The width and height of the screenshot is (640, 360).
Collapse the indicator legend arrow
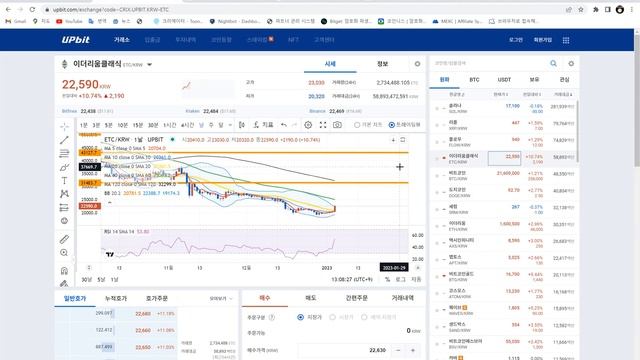[109, 202]
